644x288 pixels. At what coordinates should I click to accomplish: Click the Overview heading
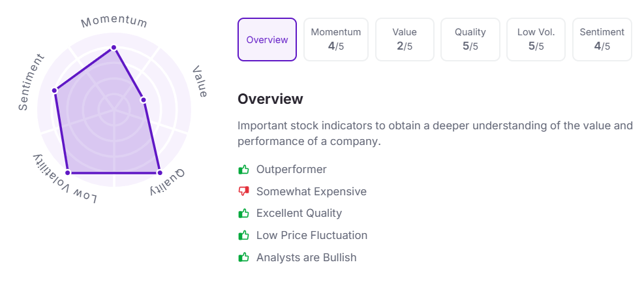click(270, 99)
